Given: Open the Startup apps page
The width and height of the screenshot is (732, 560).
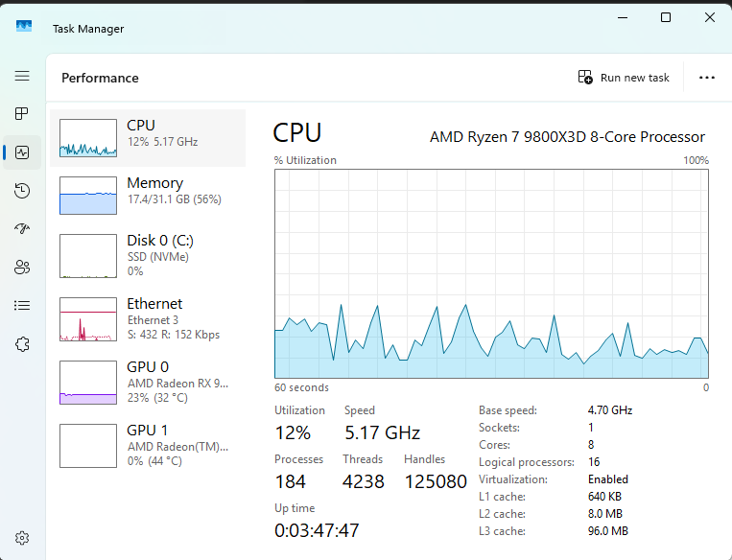Looking at the screenshot, I should [x=22, y=228].
